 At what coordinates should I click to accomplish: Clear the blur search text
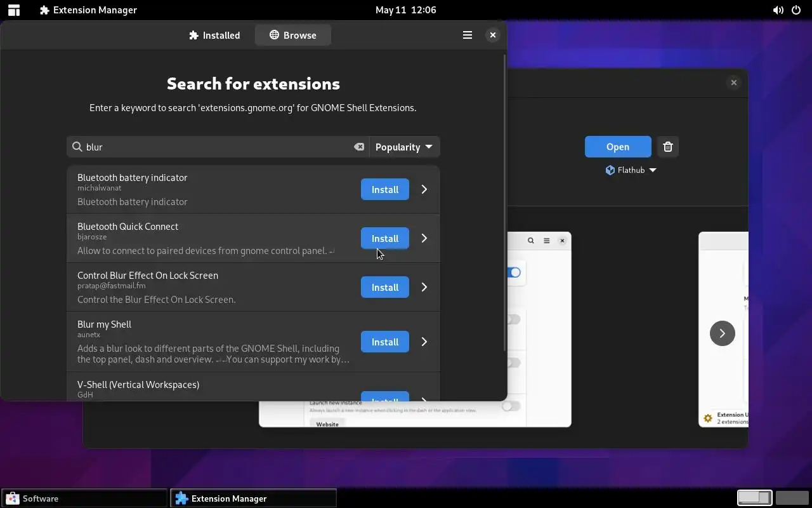pos(359,147)
